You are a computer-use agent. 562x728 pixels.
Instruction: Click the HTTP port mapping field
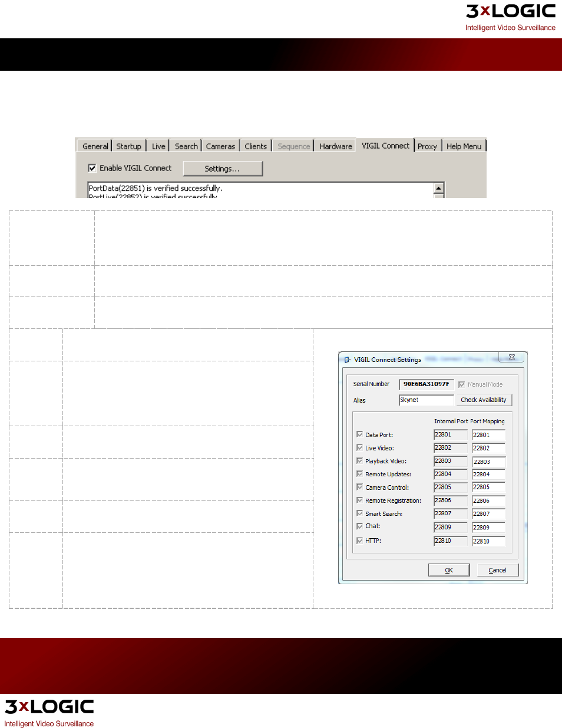tap(488, 541)
